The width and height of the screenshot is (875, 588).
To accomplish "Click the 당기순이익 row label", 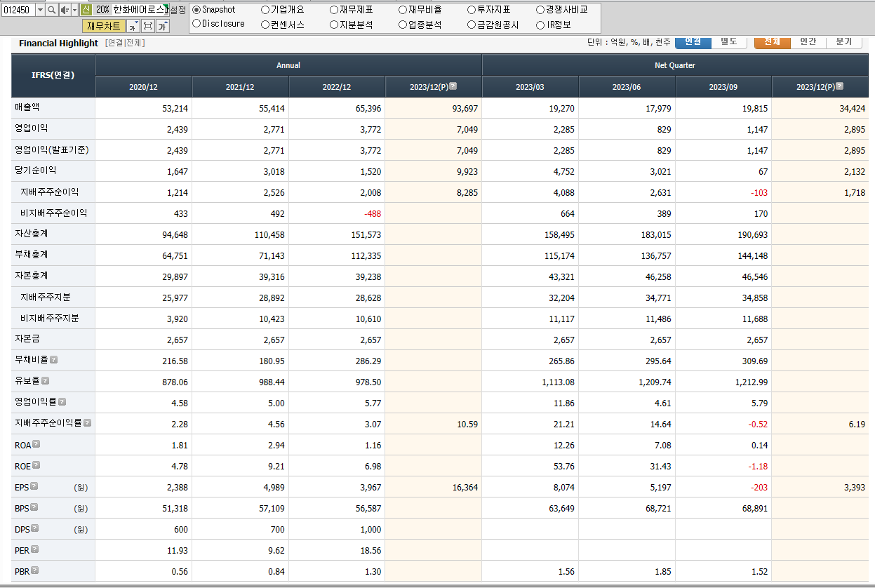I will point(35,171).
